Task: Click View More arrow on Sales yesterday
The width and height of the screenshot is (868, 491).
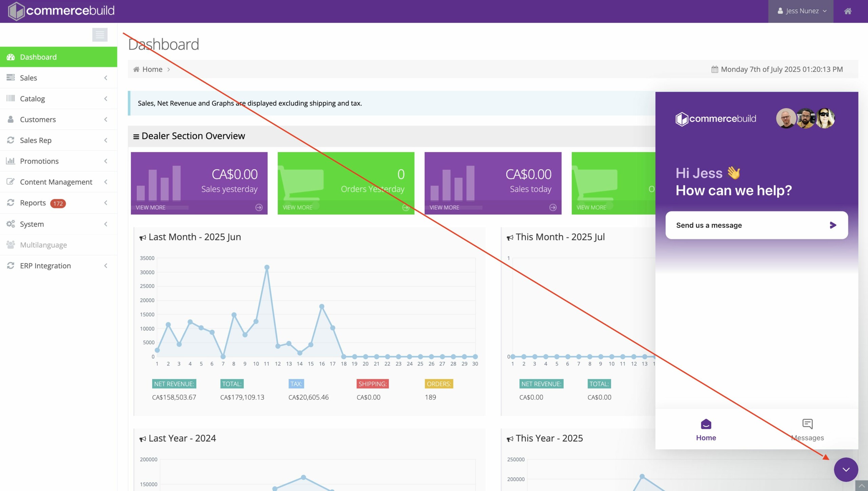Action: point(259,207)
